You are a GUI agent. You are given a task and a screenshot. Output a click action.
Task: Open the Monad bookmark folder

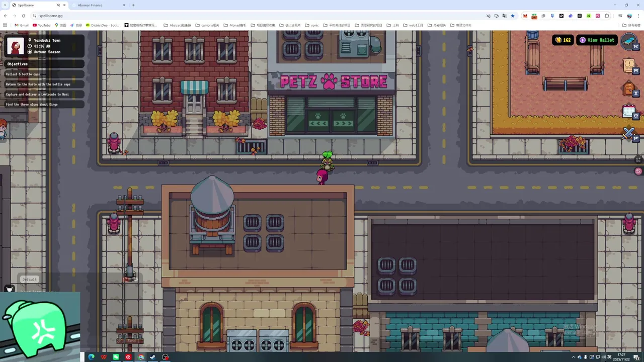(x=235, y=25)
